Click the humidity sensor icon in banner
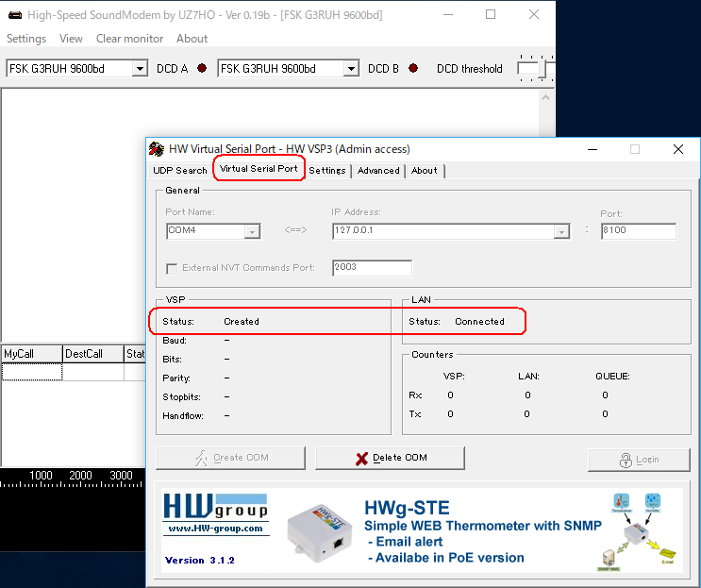The height and width of the screenshot is (588, 701). 653,502
